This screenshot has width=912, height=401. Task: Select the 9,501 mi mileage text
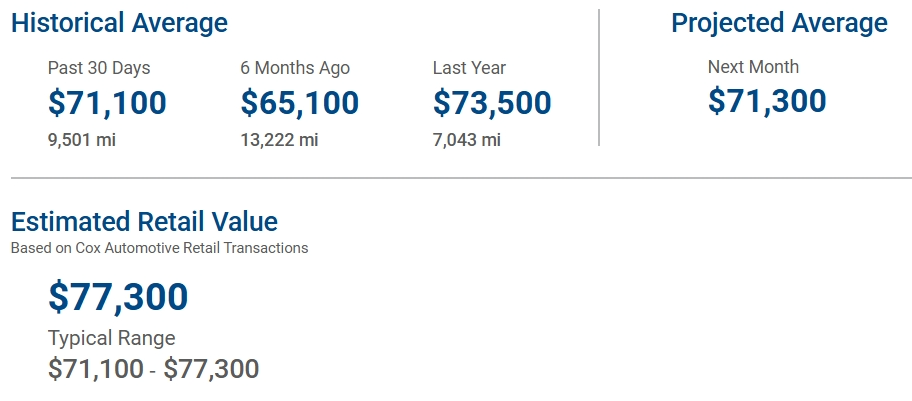82,140
